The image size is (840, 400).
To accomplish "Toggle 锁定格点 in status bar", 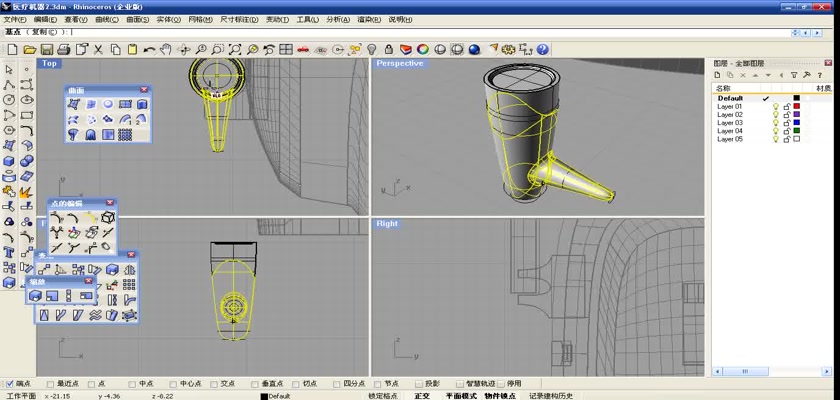I will point(382,396).
